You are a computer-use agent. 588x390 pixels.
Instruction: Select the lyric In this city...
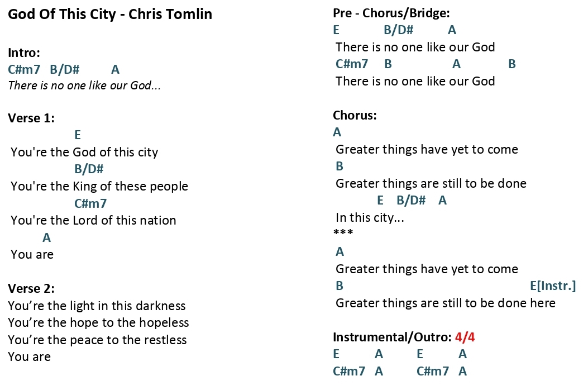click(x=370, y=218)
